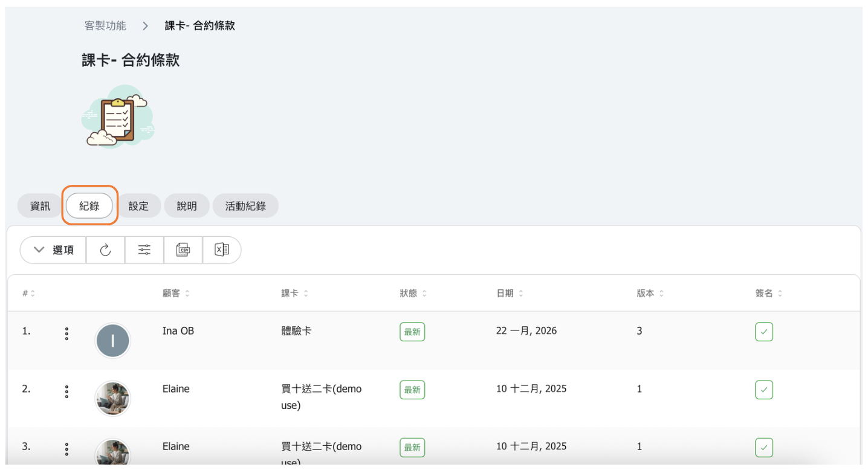Click signature checkbox in Ina OB row

point(763,332)
